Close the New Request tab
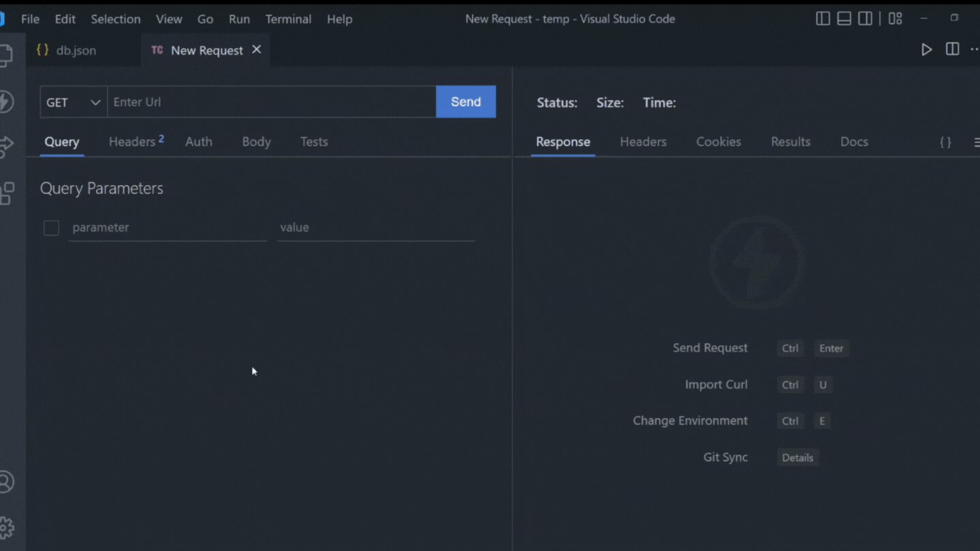 pos(257,50)
